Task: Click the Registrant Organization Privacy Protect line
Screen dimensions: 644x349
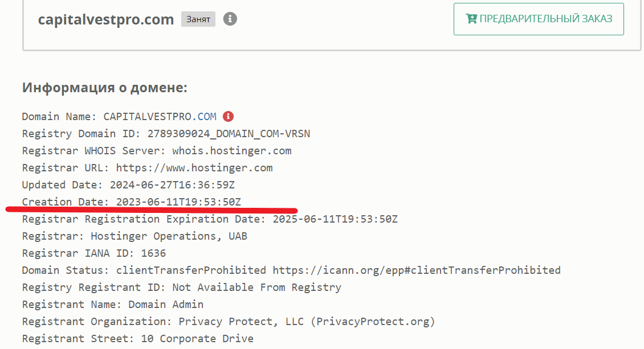Action: tap(228, 322)
